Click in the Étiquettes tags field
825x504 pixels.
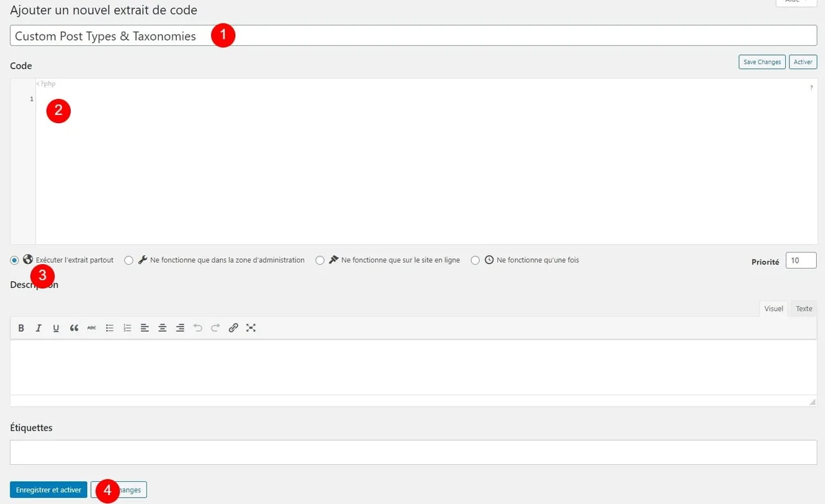pos(412,452)
